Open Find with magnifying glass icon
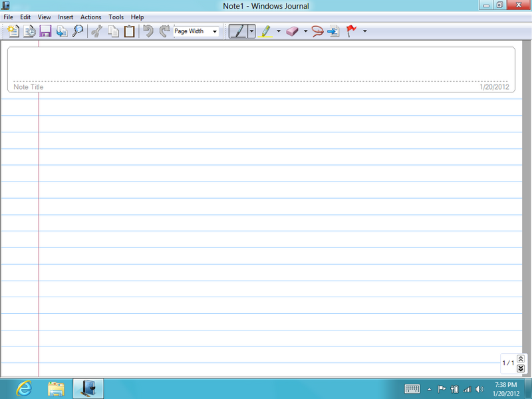Image resolution: width=532 pixels, height=399 pixels. tap(78, 31)
